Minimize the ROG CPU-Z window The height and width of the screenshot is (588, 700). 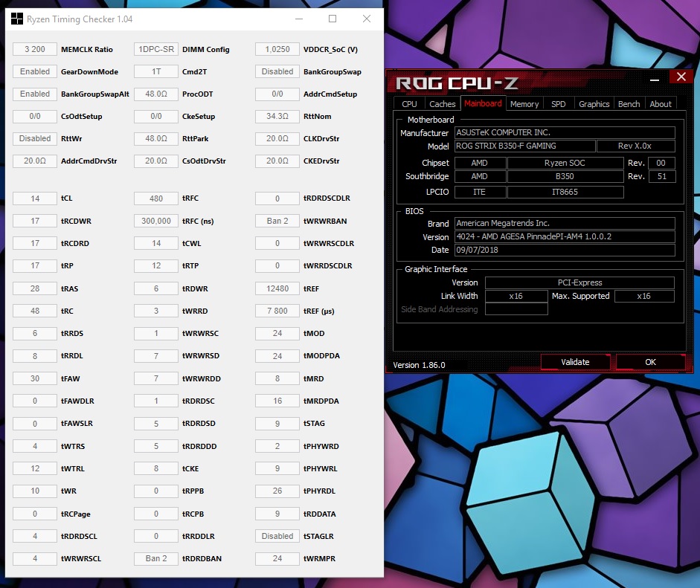pyautogui.click(x=655, y=80)
